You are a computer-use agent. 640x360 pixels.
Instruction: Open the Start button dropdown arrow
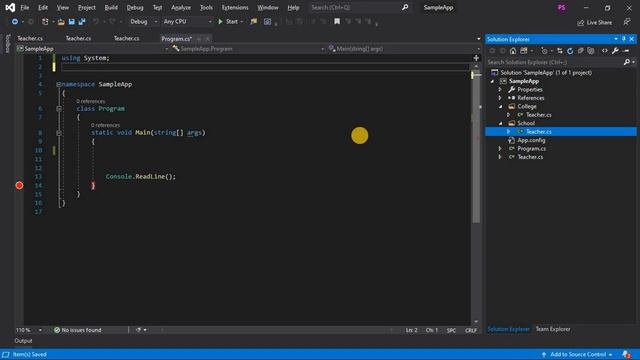click(x=242, y=22)
